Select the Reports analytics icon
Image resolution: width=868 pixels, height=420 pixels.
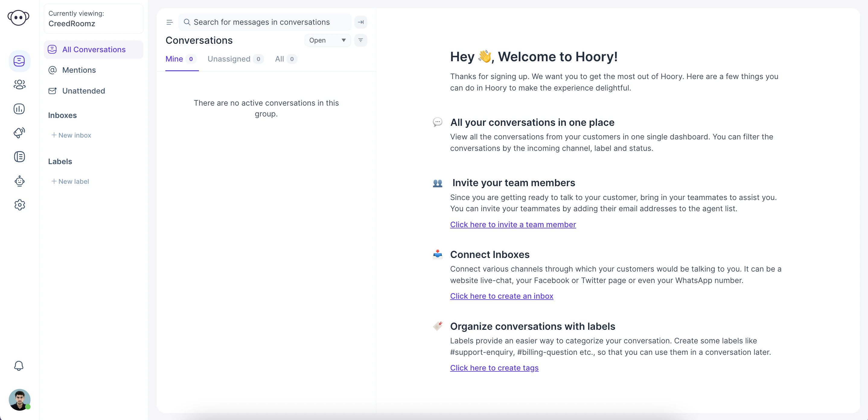click(19, 108)
